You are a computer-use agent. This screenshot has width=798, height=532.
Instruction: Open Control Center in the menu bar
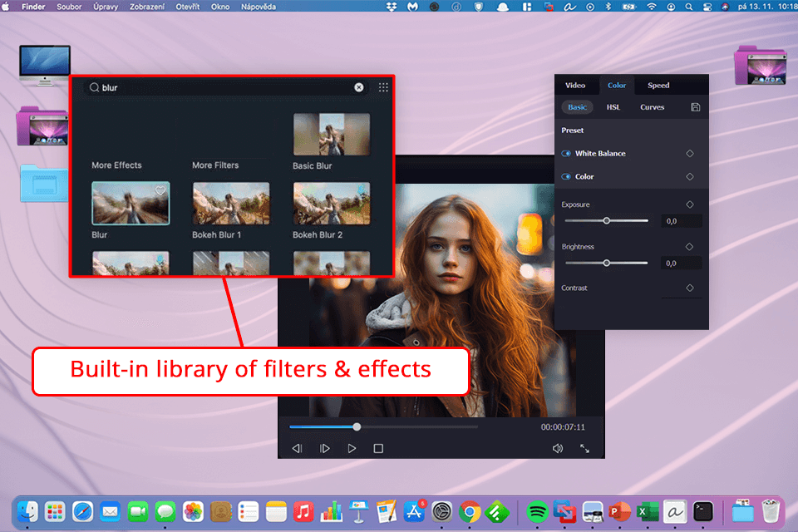tap(707, 7)
